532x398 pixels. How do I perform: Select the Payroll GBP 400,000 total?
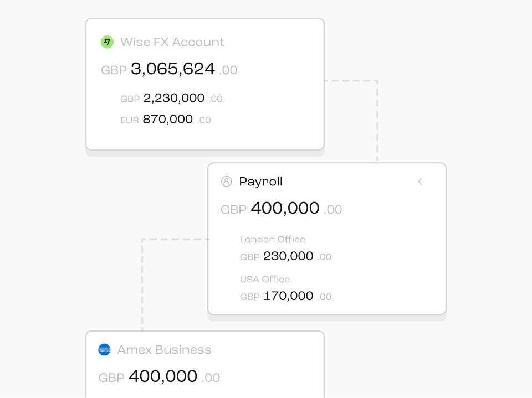[x=282, y=209]
